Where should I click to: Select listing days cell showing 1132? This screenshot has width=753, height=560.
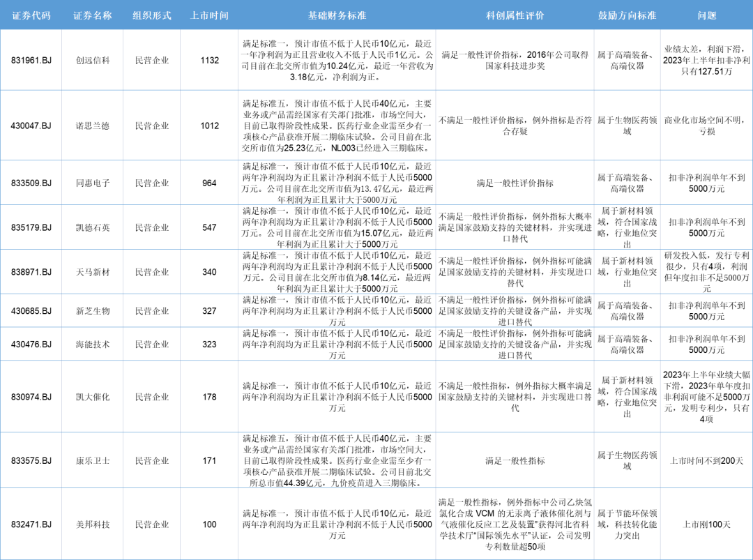(209, 61)
